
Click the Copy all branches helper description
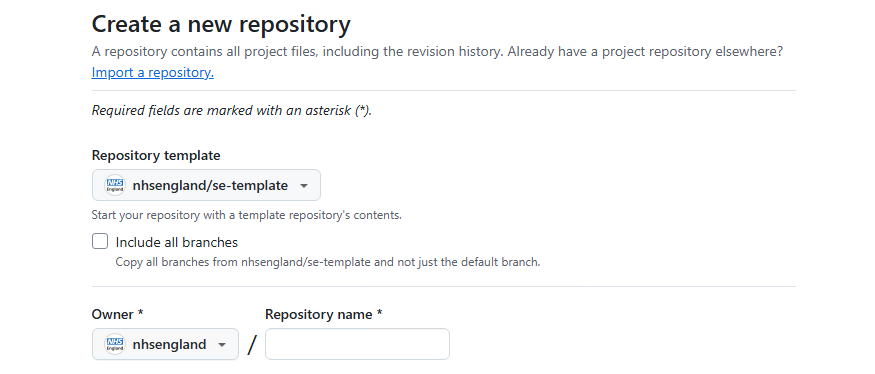coord(328,262)
